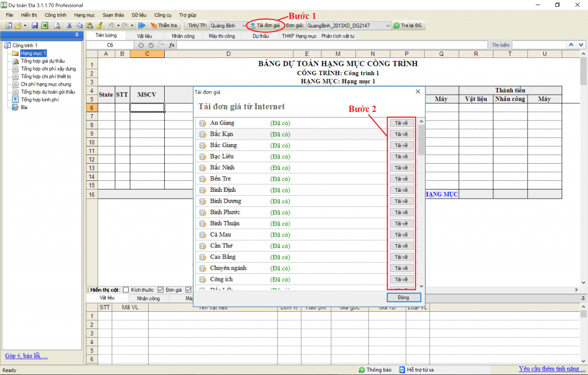Screen dimensions: 588x375
Task: Click the Excel export toolbar icon
Action: (x=44, y=26)
